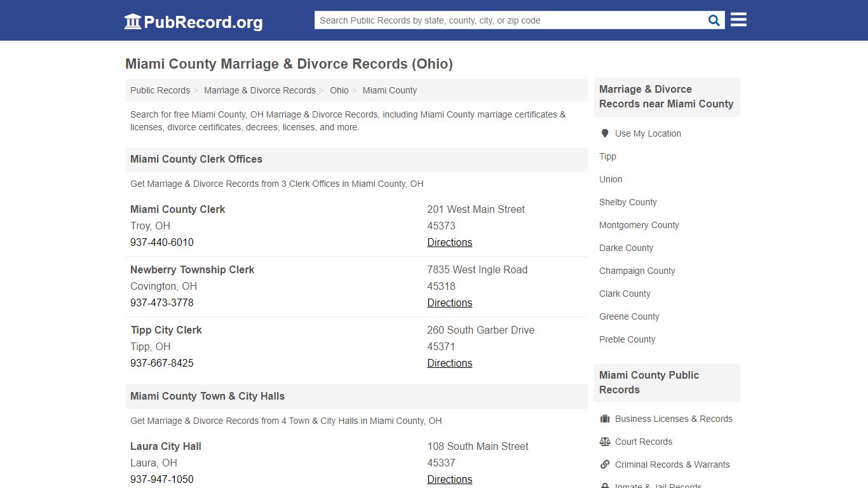Viewport: 868px width, 488px height.
Task: Open Tipp City Clerk listing
Action: click(166, 330)
